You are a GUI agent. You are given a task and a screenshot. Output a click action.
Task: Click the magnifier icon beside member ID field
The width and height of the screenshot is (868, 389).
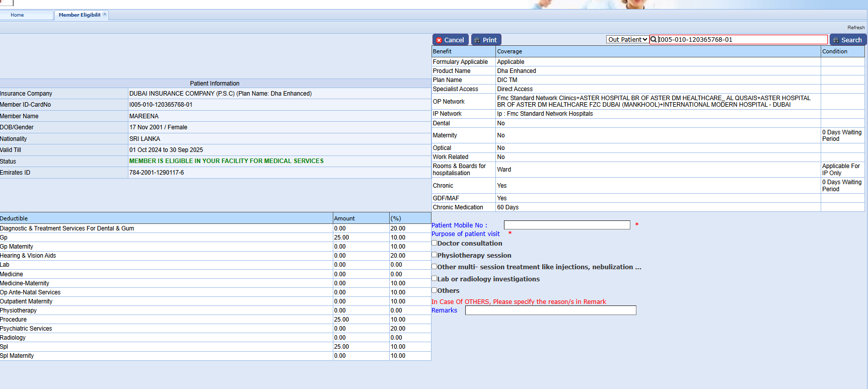[654, 39]
